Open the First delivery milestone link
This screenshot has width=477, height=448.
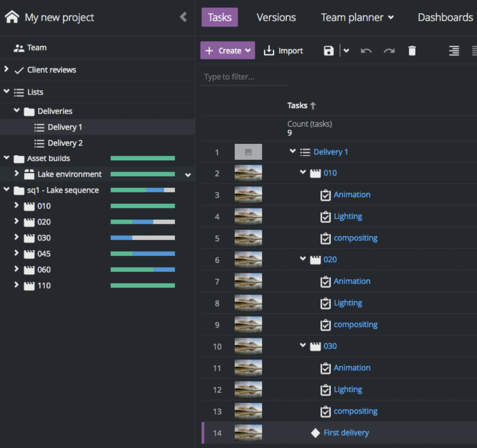point(346,433)
